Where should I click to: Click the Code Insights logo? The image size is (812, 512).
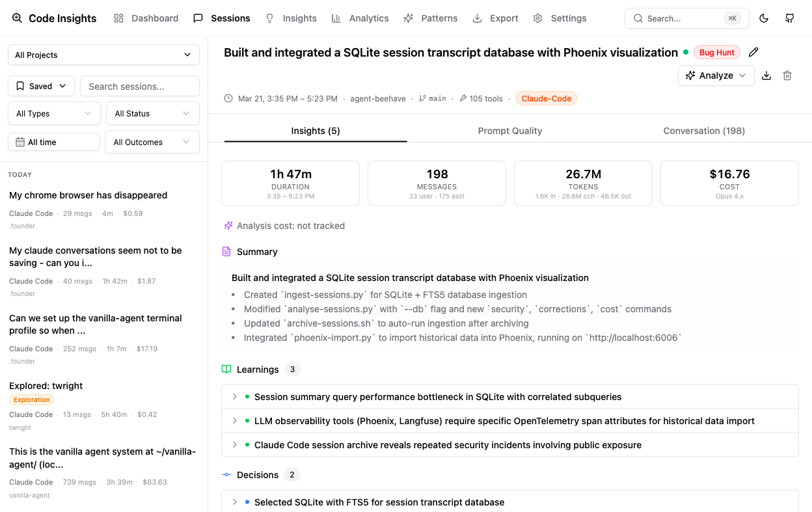54,18
